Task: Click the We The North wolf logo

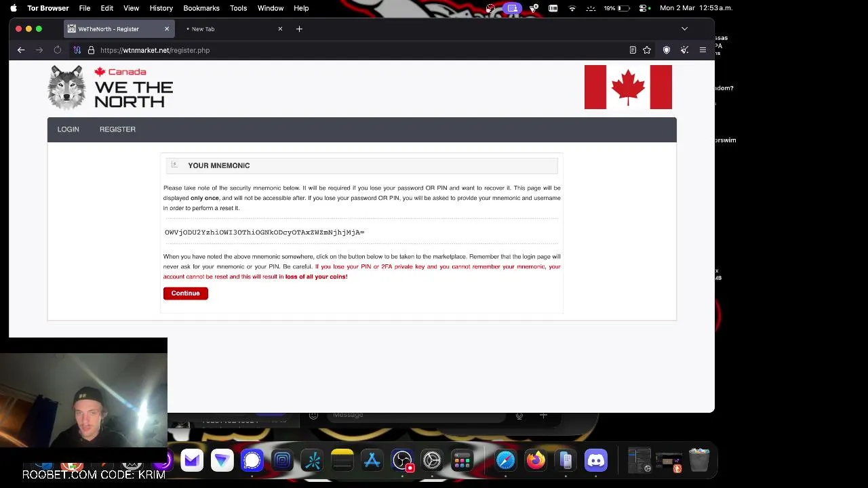Action: 111,87
